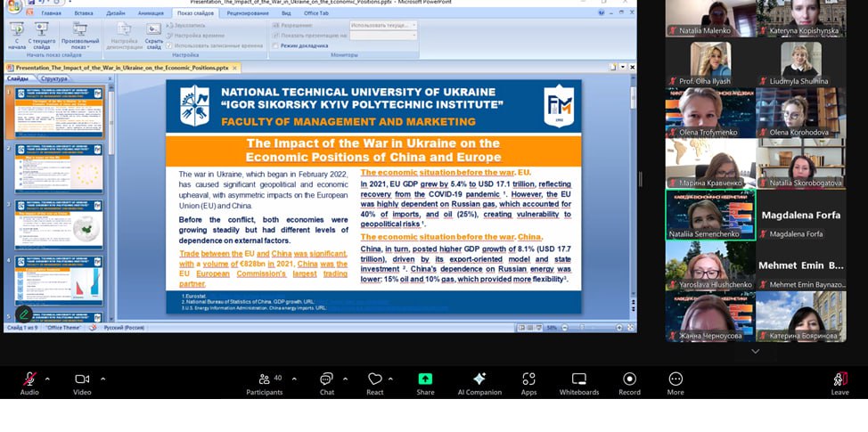
Task: Click the green Share screen button
Action: 425,383
